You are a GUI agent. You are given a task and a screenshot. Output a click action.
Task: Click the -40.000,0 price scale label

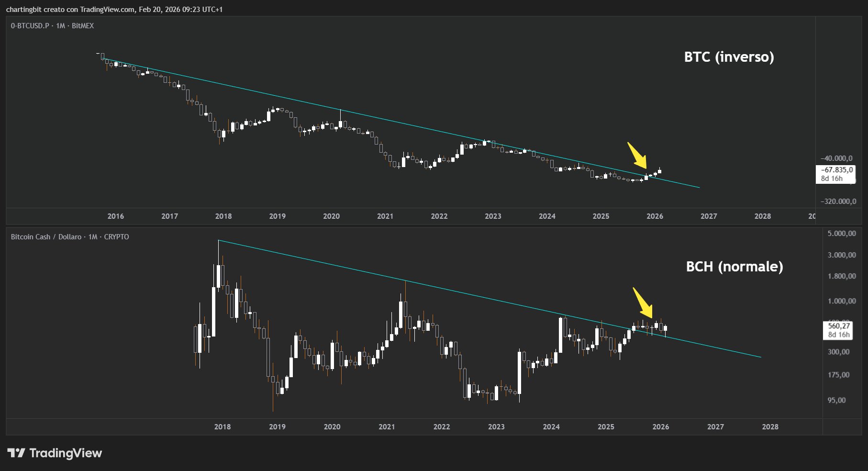pos(836,158)
